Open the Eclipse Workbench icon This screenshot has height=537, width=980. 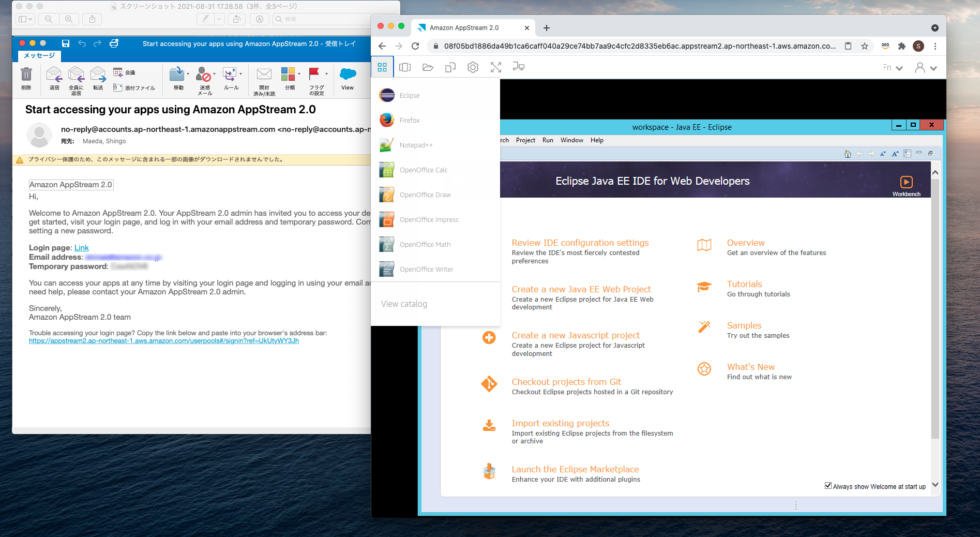907,185
